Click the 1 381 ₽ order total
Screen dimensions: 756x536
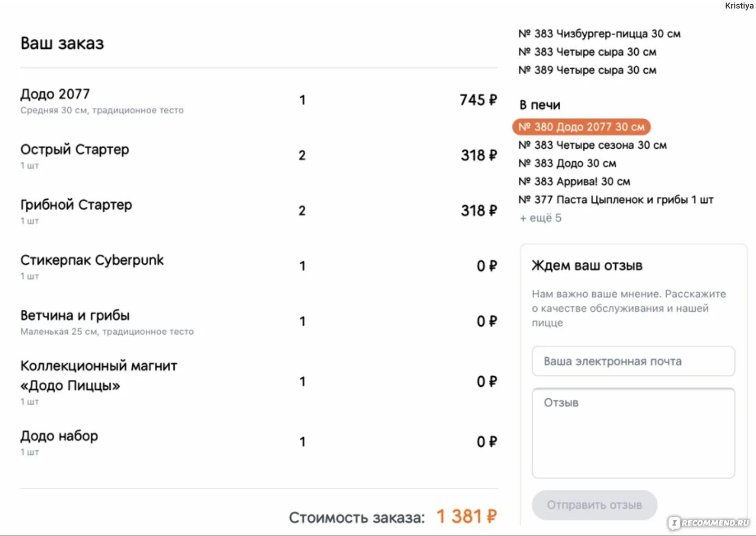point(466,517)
